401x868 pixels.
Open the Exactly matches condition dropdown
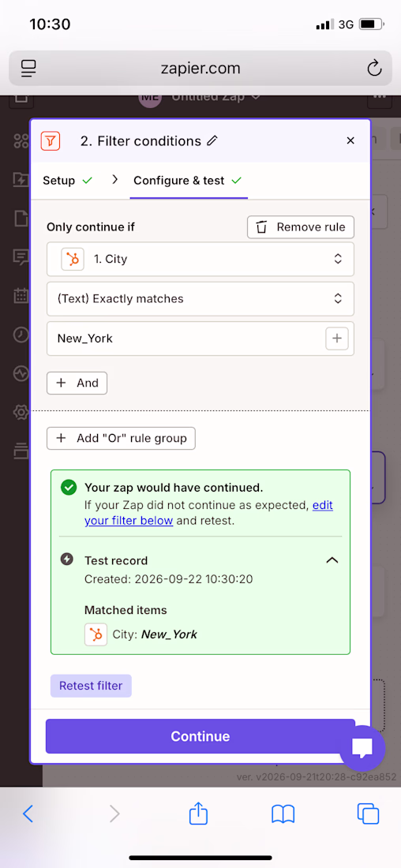click(x=200, y=299)
